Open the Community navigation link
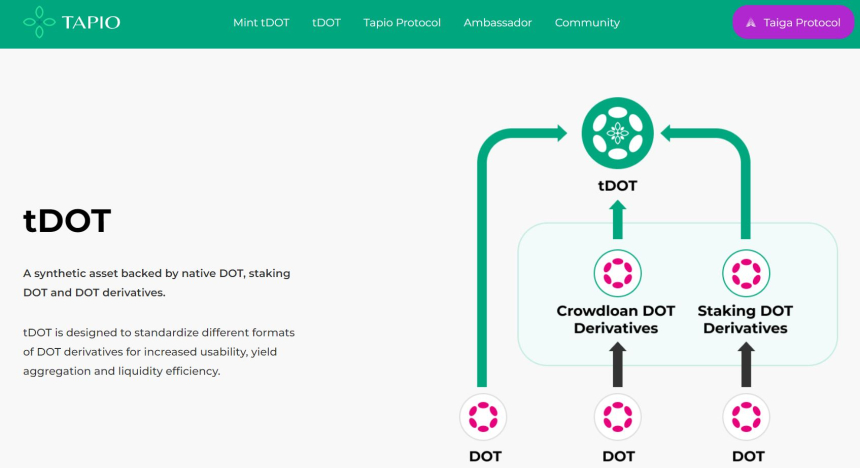 (x=587, y=23)
